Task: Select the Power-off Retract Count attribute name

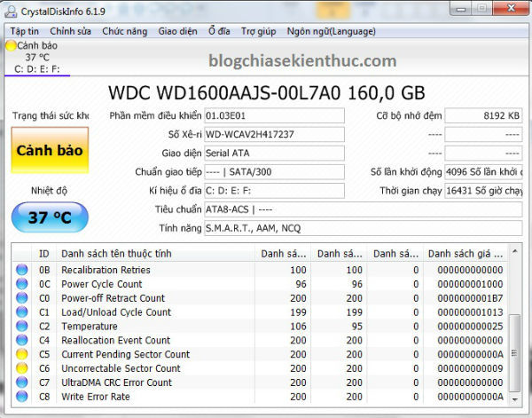Action: coord(113,298)
